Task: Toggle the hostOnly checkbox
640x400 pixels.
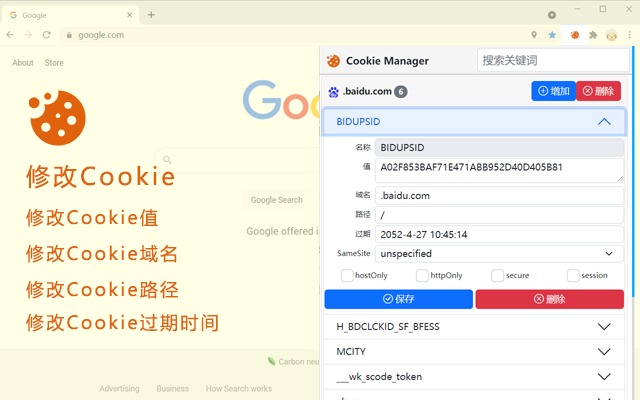Action: click(x=347, y=276)
